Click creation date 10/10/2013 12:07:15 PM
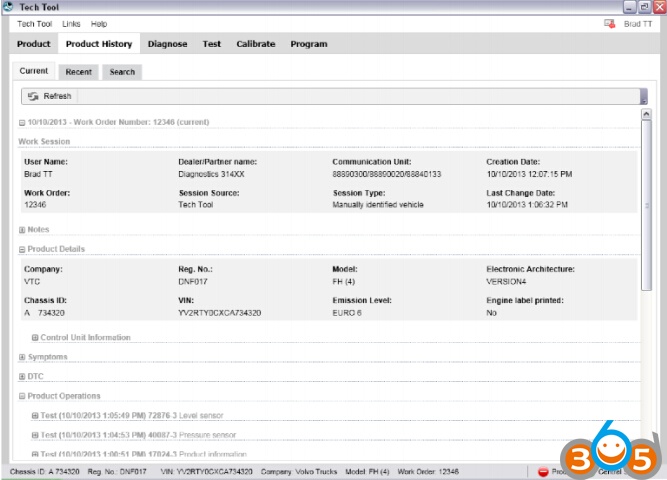Viewport: 667px width, 480px height. (529, 174)
